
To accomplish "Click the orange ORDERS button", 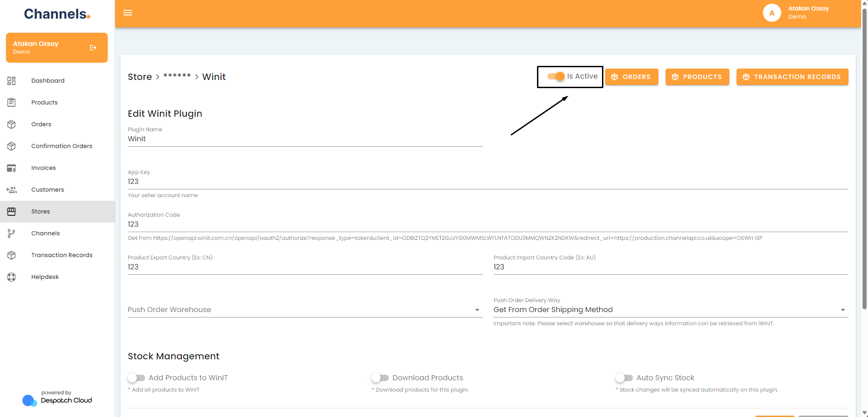I will click(x=632, y=77).
